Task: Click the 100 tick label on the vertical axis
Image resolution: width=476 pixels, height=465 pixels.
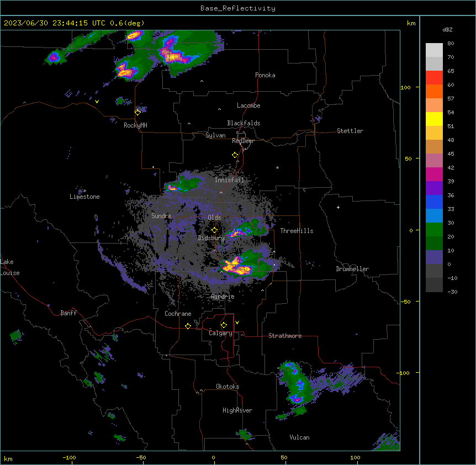Action: click(x=405, y=87)
